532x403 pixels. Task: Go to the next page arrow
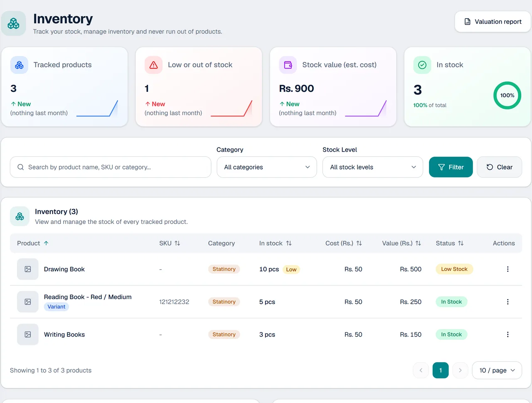coord(460,370)
